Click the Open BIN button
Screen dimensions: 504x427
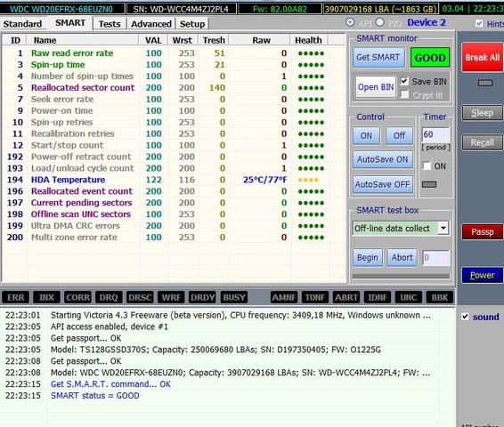(x=376, y=87)
